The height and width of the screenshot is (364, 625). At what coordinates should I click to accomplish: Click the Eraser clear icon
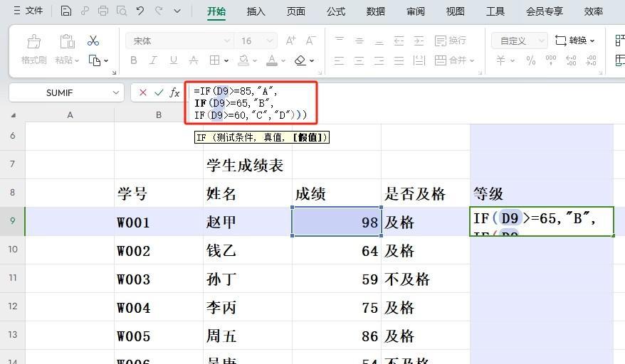pos(300,60)
